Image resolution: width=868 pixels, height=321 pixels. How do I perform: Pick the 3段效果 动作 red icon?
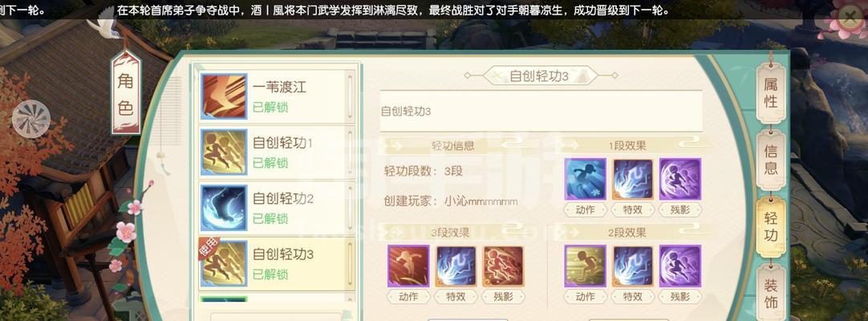tap(408, 266)
